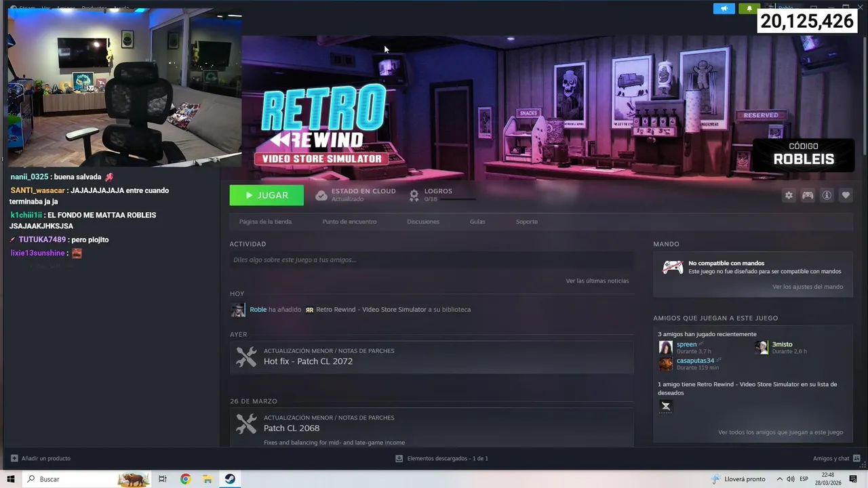Screen dimensions: 868x488
Task: Open the Punto de encuentro tab
Action: tap(349, 222)
